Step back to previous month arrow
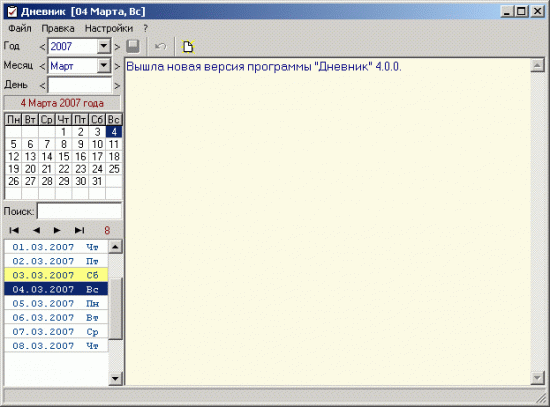This screenshot has width=550, height=407. pos(42,66)
